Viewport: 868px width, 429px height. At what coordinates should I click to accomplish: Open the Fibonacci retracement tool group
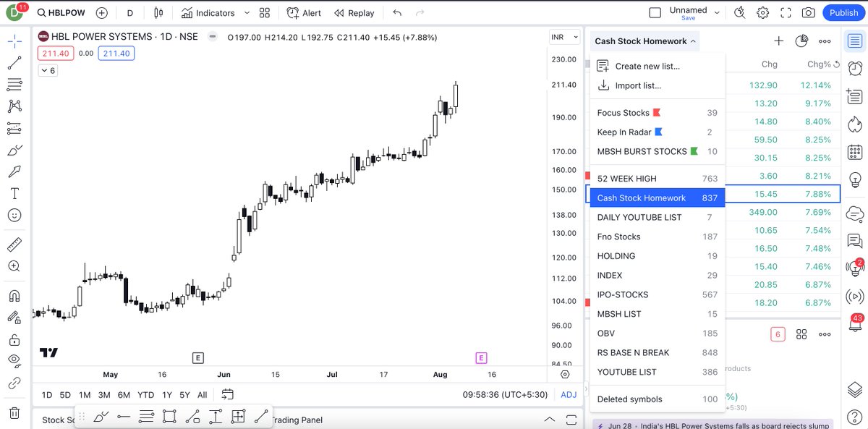pos(14,85)
